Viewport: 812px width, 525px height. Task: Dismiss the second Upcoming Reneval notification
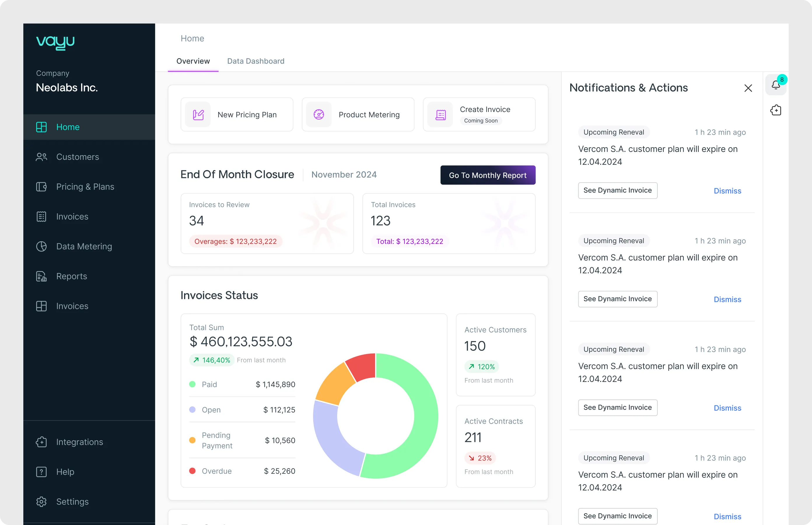[727, 299]
